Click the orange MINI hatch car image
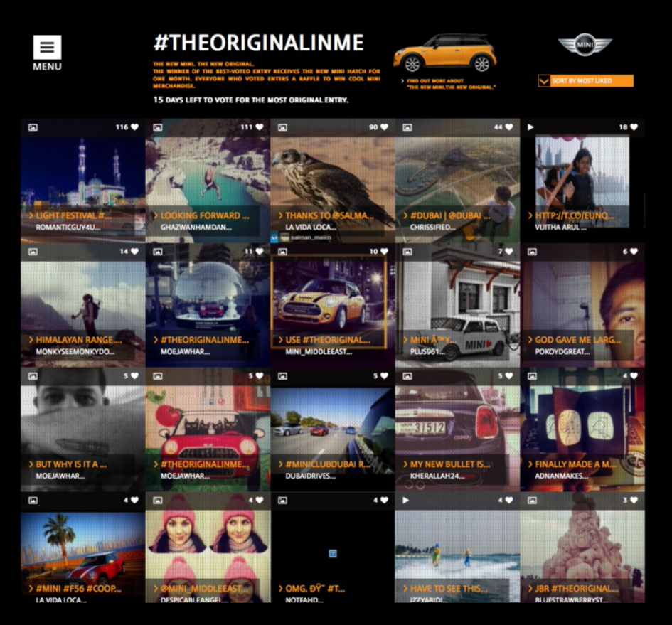This screenshot has height=625, width=672. (445, 53)
